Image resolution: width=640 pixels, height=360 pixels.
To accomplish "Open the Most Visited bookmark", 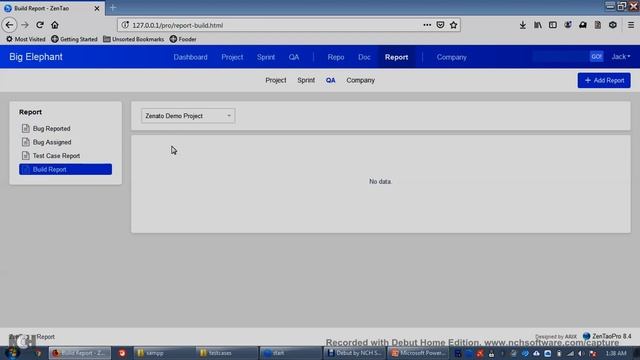I will 25,39.
